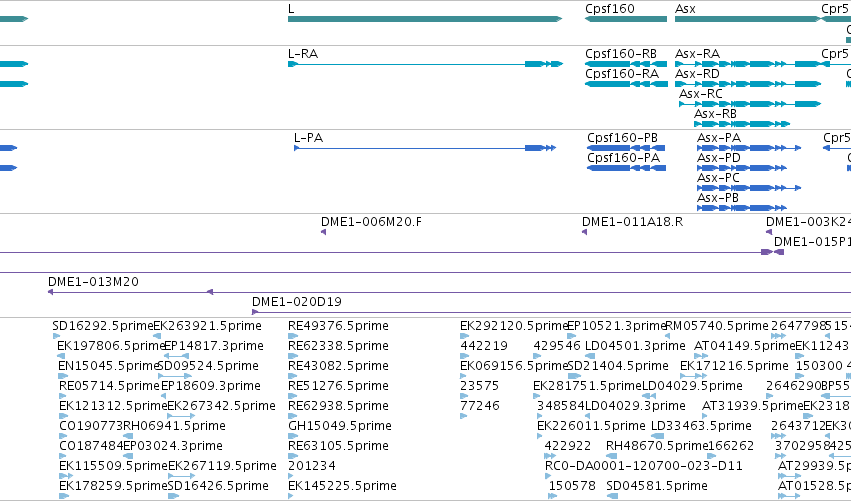Select the Asx-RD transcript
The image size is (851, 501).
tap(748, 84)
